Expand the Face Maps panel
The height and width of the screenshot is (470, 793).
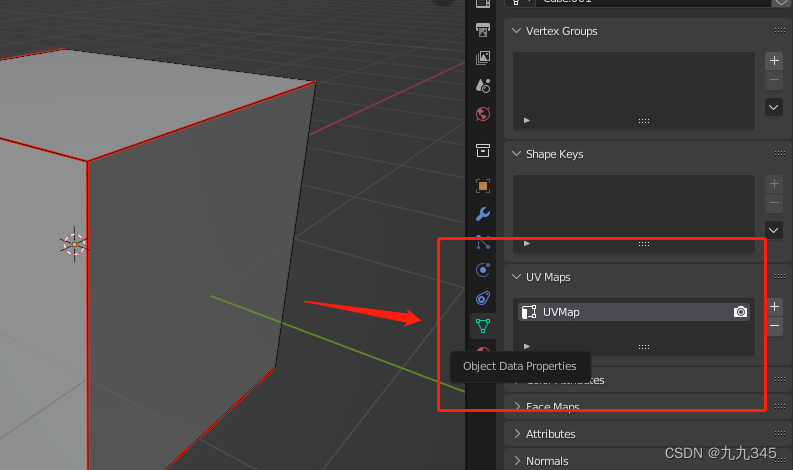tap(517, 406)
